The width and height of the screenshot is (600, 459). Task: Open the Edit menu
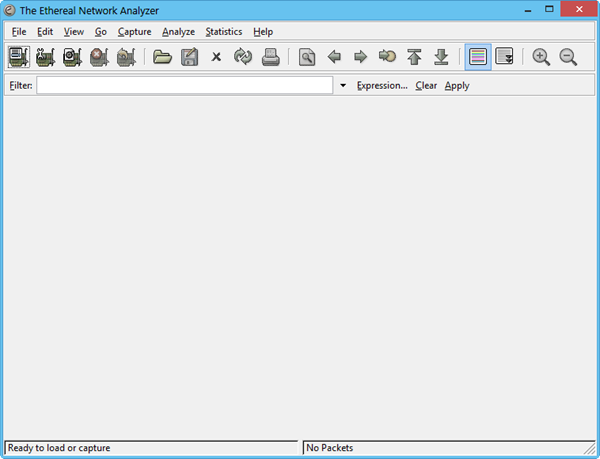coord(45,32)
